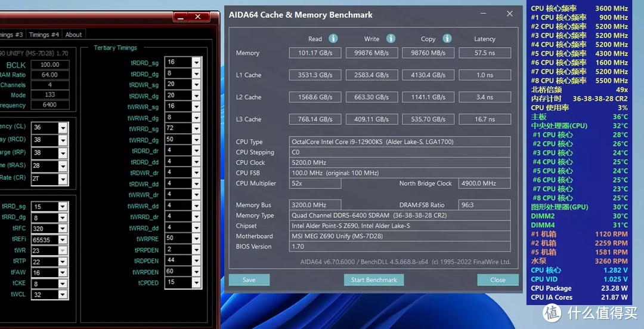Open the CAS latency (CL) dropdown showing 36
This screenshot has height=329, width=644.
[63, 128]
